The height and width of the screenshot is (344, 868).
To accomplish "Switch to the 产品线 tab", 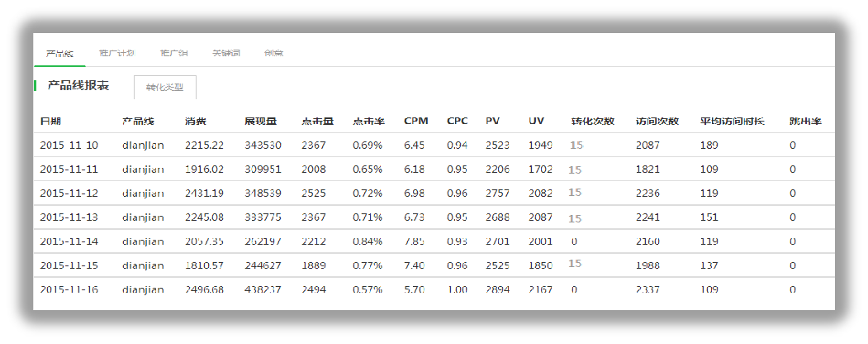I will 59,53.
